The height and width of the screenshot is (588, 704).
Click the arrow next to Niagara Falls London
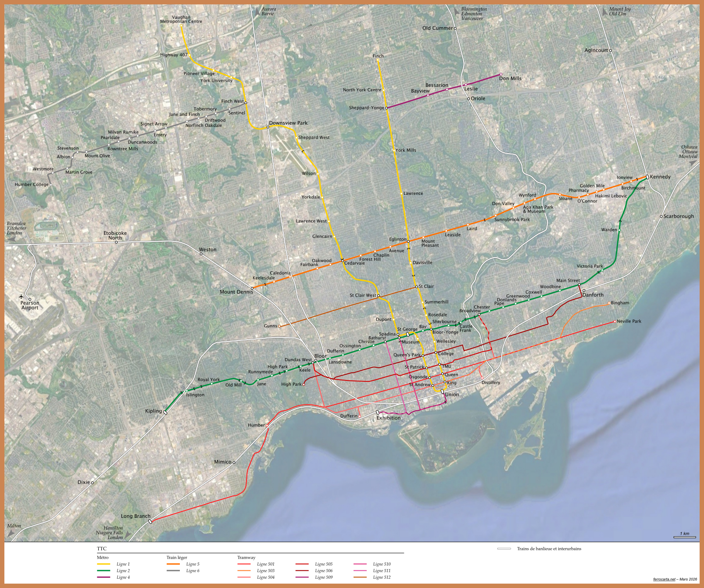(x=128, y=535)
